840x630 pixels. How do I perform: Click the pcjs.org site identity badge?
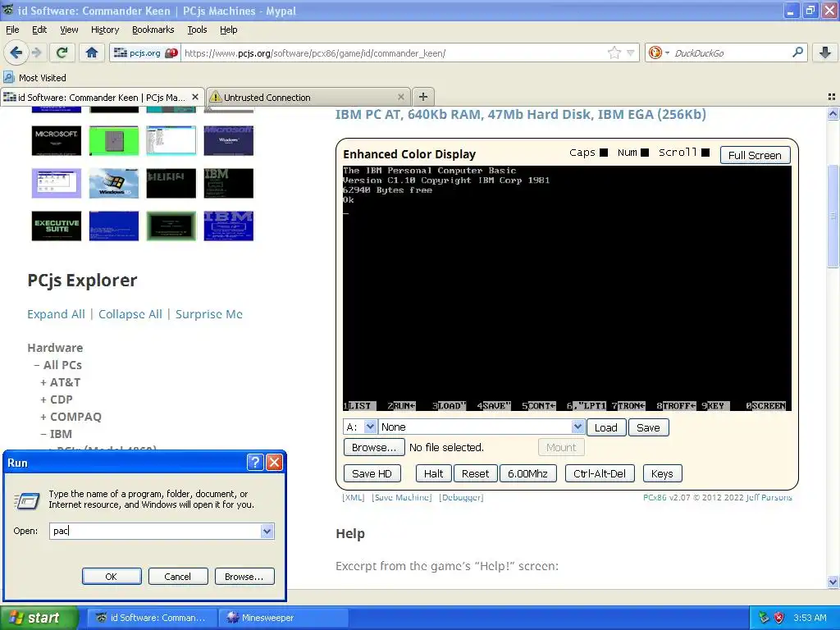point(145,52)
